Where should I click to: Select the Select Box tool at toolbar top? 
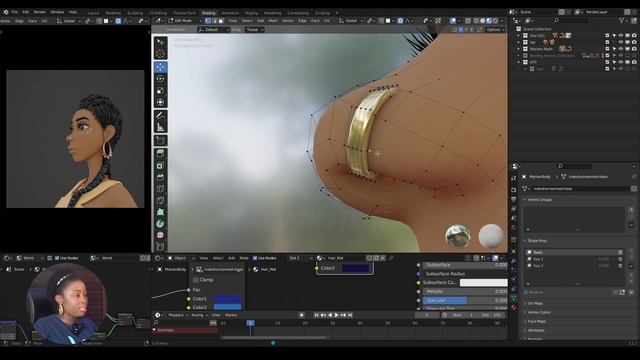160,42
